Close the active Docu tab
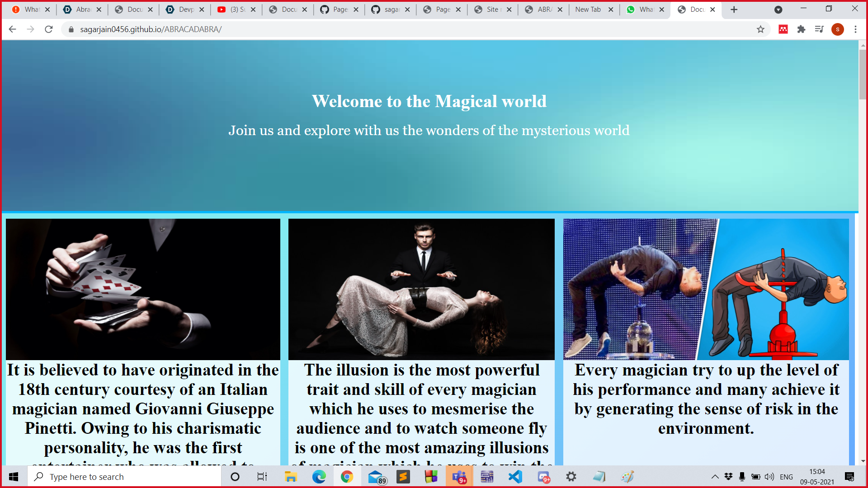Screen dimensions: 868x488 tap(713, 9)
